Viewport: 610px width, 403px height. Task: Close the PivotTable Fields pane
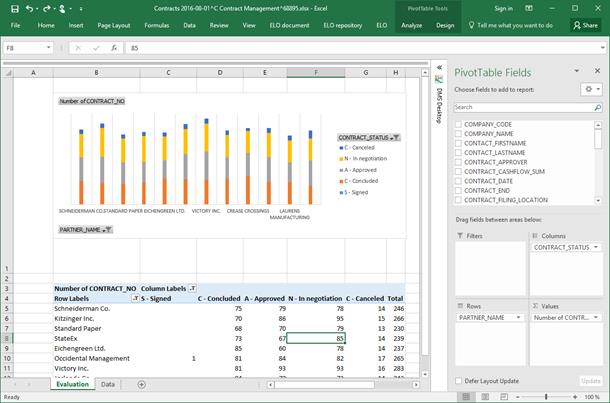pyautogui.click(x=598, y=70)
